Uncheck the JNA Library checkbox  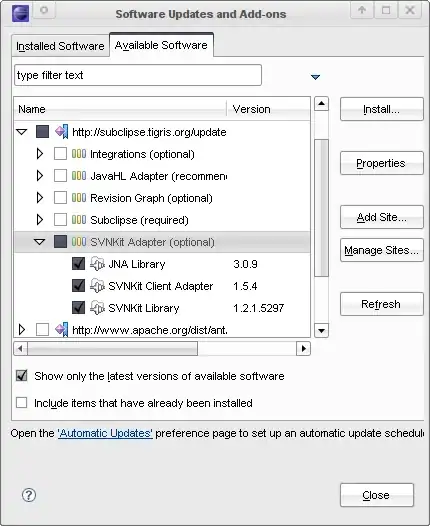pyautogui.click(x=78, y=264)
